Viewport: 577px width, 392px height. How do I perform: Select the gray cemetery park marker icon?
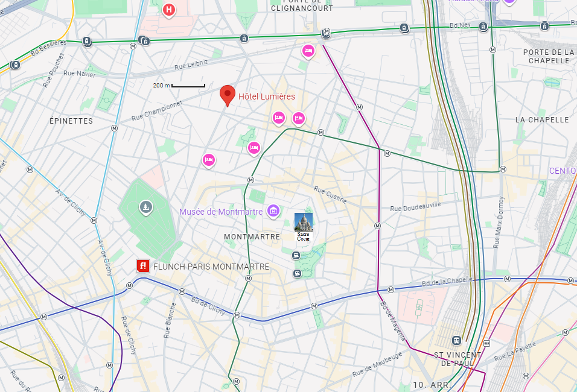click(145, 207)
